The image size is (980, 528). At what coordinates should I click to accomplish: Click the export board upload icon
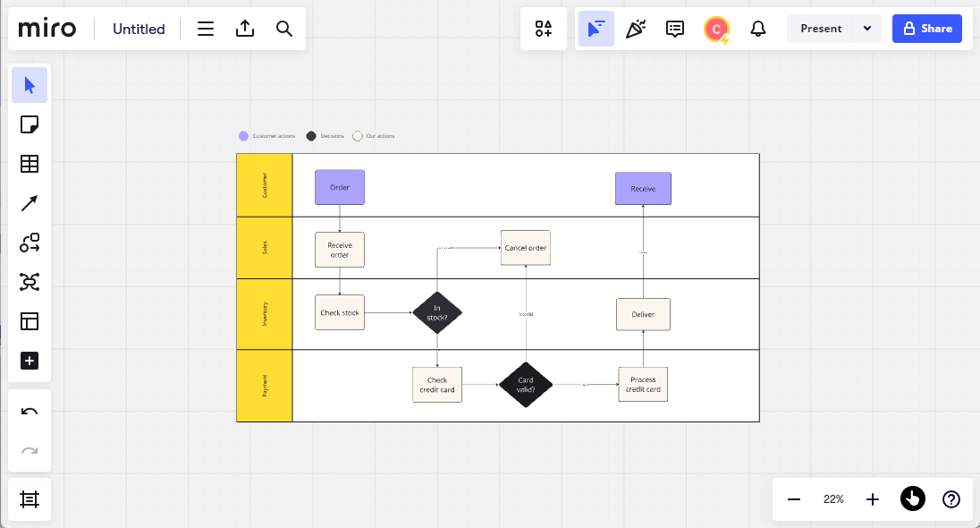click(x=245, y=29)
